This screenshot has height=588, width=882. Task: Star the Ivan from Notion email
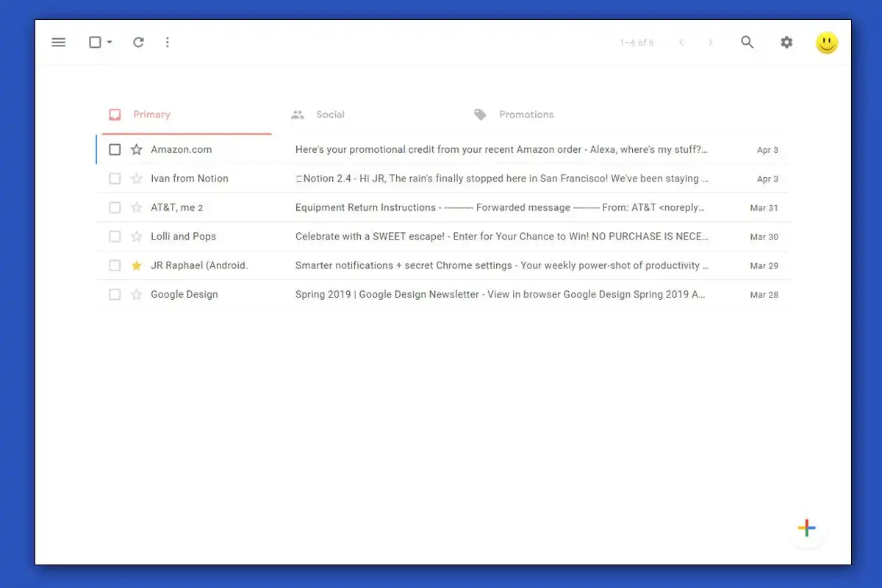(x=136, y=179)
